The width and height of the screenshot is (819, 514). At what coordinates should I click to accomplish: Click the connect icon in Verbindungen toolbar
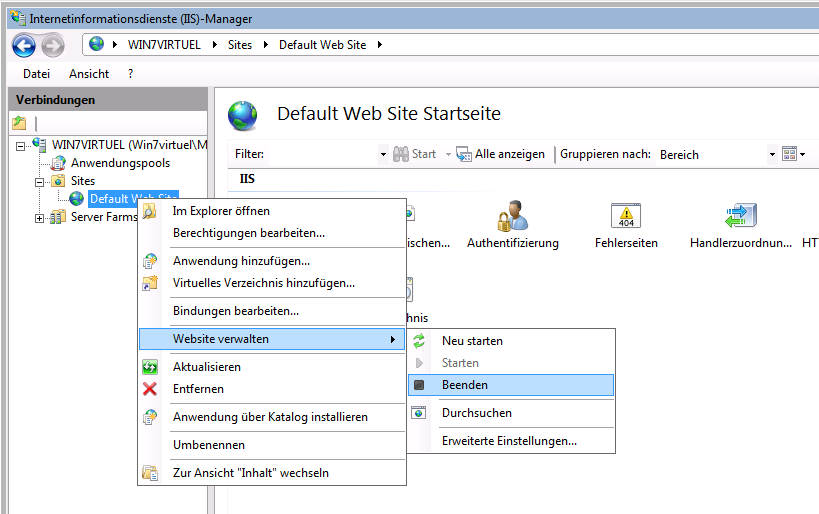(x=19, y=123)
